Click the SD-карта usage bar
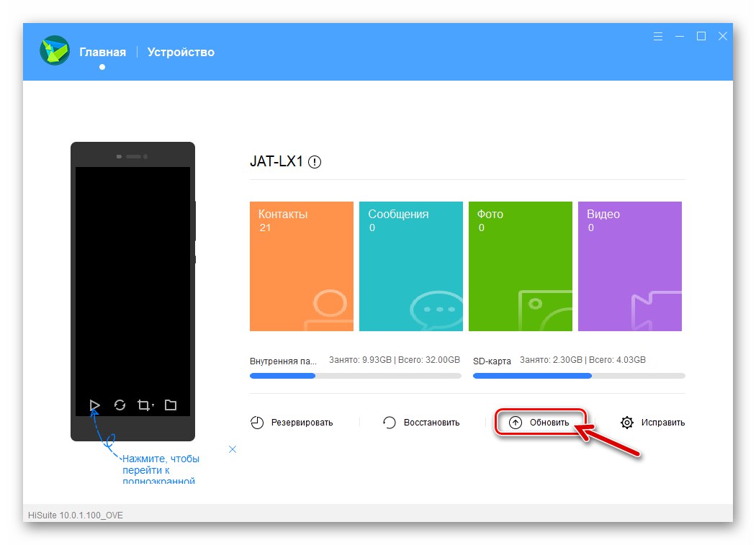This screenshot has width=756, height=545. [579, 376]
